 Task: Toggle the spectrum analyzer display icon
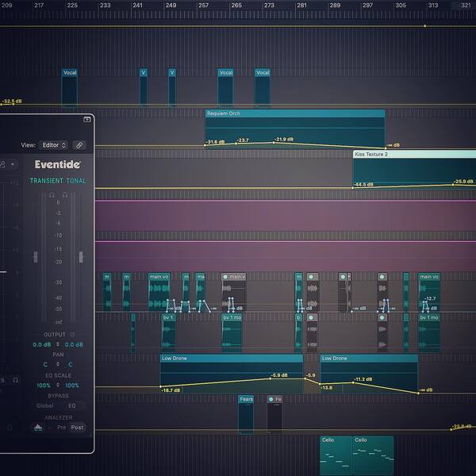[38, 427]
